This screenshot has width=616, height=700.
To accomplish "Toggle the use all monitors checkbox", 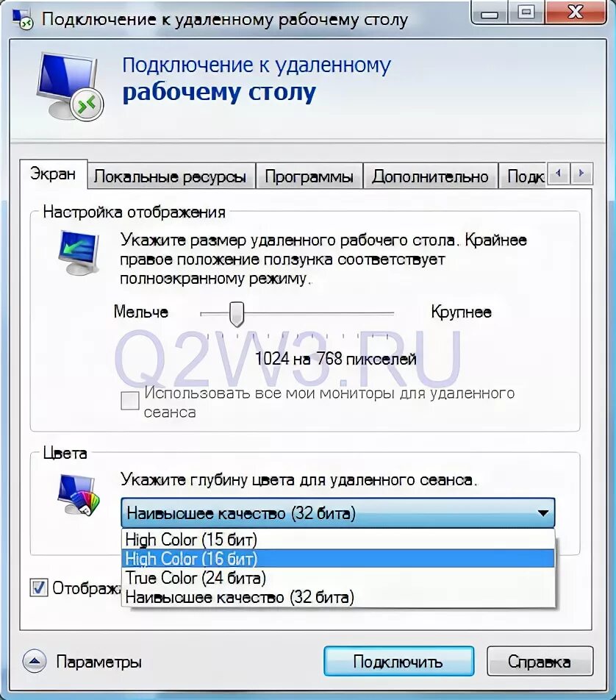I will pos(130,401).
